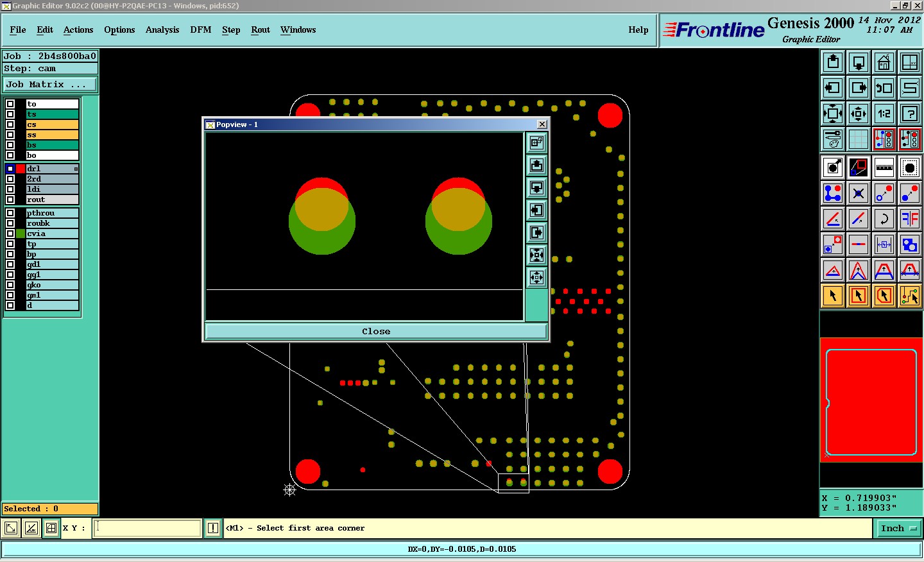The height and width of the screenshot is (562, 924).
Task: Click the 1:2 scale icon
Action: pos(884,114)
